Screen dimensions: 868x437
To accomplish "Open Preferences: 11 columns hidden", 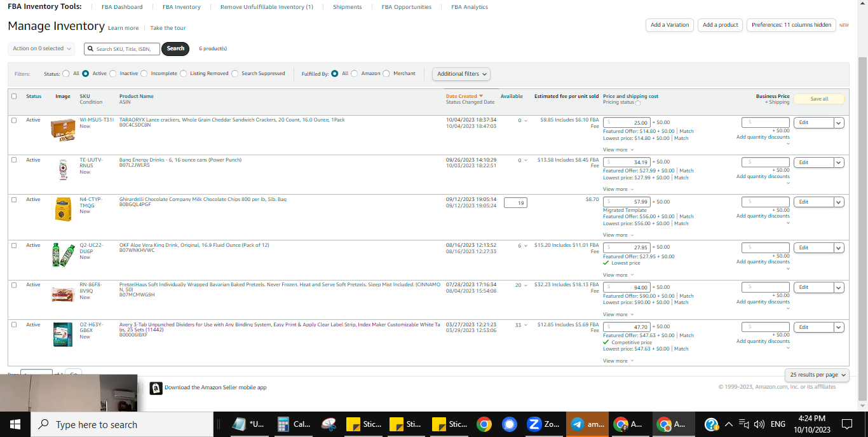I will pyautogui.click(x=791, y=25).
